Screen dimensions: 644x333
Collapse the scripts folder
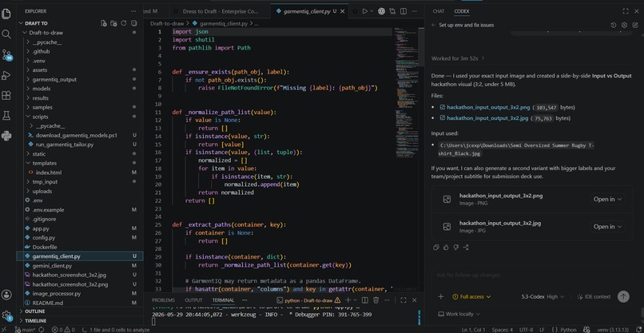click(40, 117)
